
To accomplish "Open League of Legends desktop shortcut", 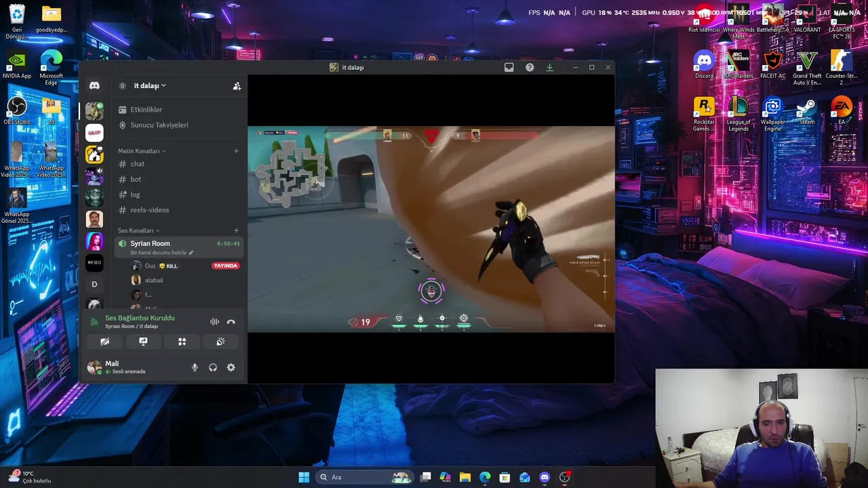I will tap(738, 114).
